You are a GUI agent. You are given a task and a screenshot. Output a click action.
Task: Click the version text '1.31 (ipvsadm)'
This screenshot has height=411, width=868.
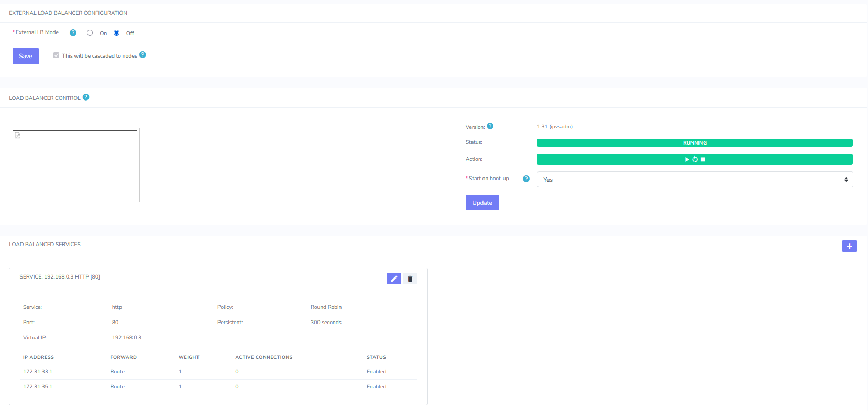555,127
